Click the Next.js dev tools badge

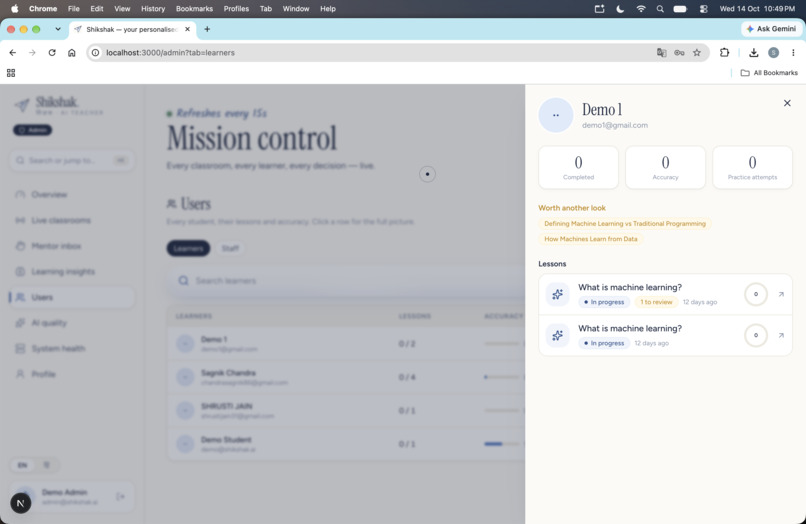(21, 503)
